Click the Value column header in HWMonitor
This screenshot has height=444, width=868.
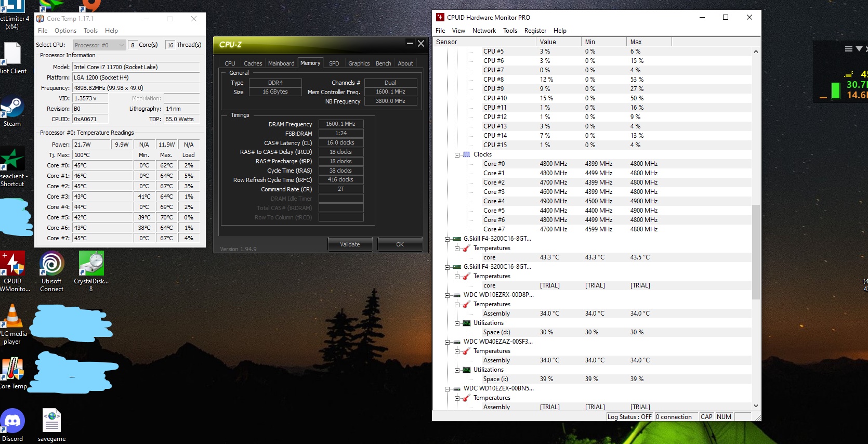559,42
